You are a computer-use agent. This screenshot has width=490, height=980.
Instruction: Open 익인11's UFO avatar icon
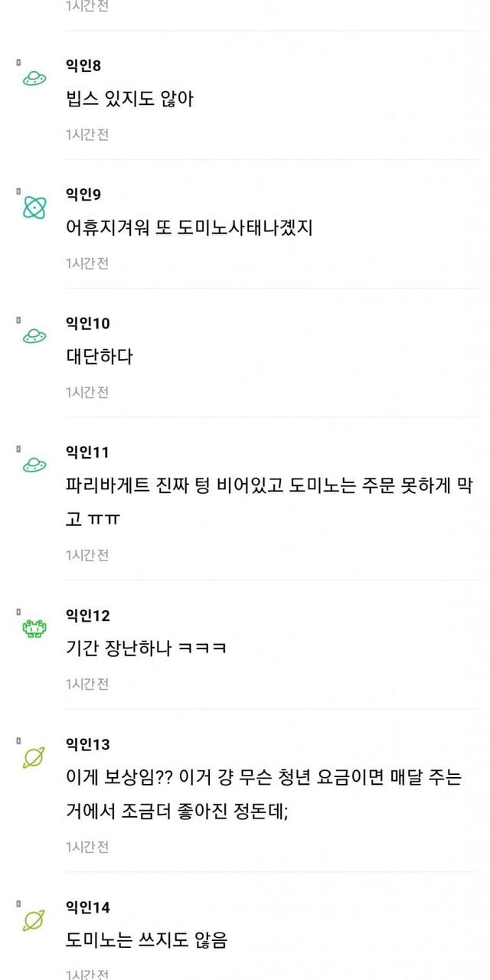click(34, 464)
